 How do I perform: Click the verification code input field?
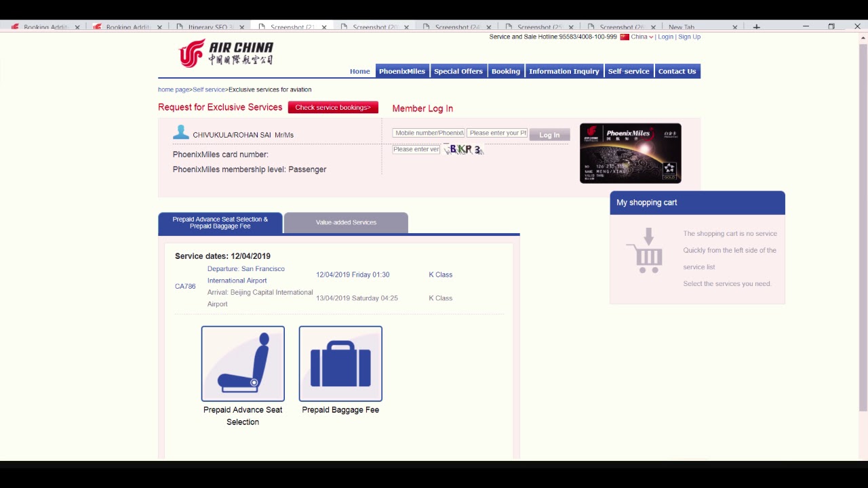[x=416, y=149]
